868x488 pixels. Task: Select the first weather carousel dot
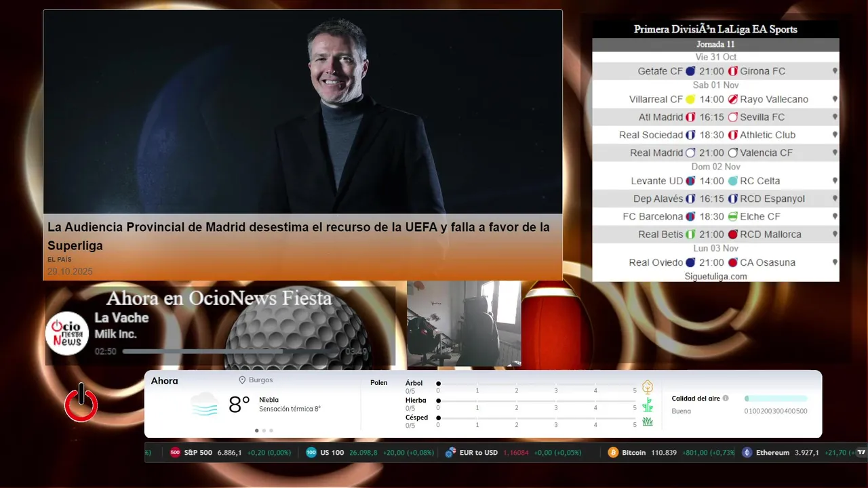[256, 430]
